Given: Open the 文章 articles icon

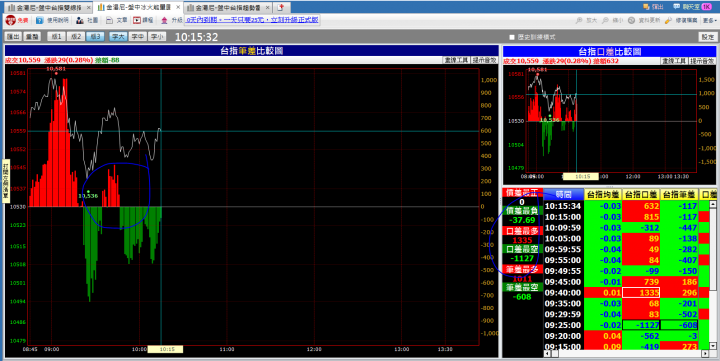Looking at the screenshot, I should [x=109, y=20].
